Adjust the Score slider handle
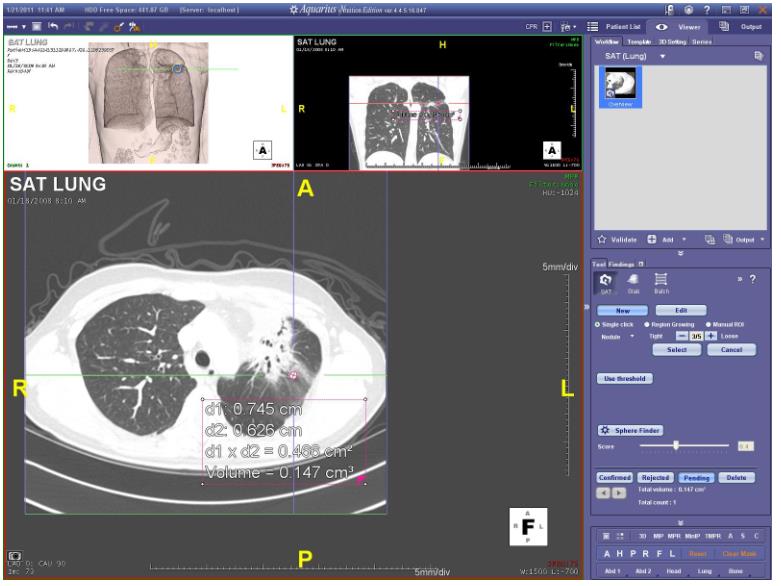This screenshot has height=586, width=781. pos(677,445)
